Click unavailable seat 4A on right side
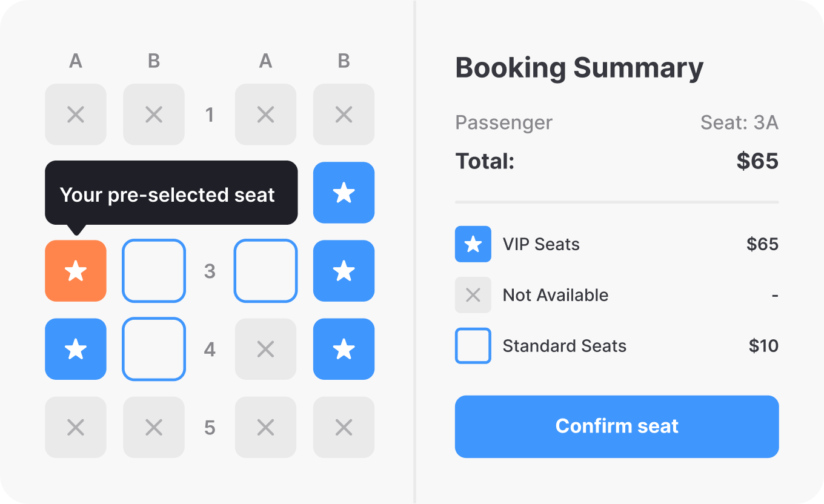Screen dimensions: 824x504 [265, 349]
